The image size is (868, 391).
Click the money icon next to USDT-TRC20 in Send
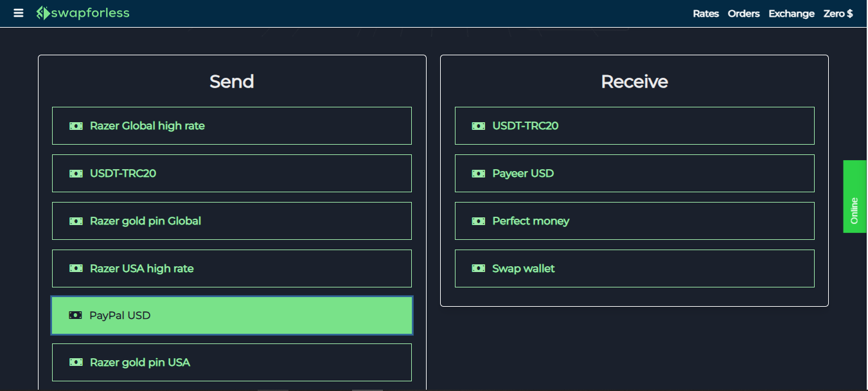tap(76, 173)
